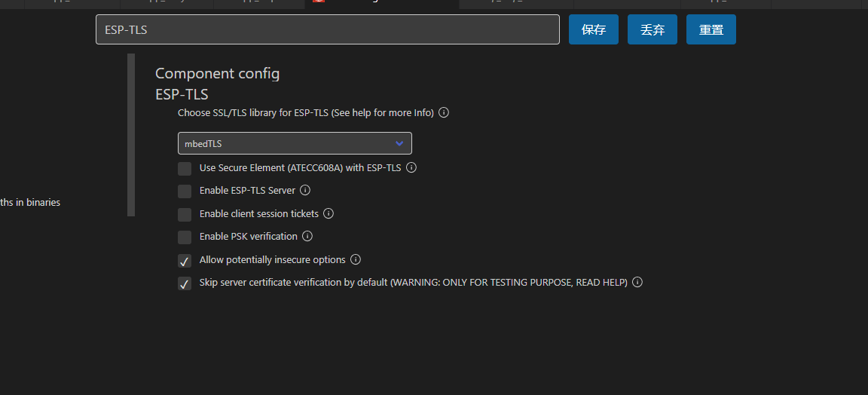Viewport: 868px width, 395px height.
Task: Disable Skip server certificate verification checkbox
Action: (185, 283)
